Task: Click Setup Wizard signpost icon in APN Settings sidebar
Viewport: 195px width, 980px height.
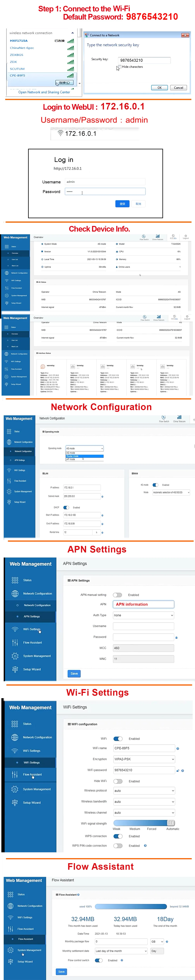Action: (15, 669)
